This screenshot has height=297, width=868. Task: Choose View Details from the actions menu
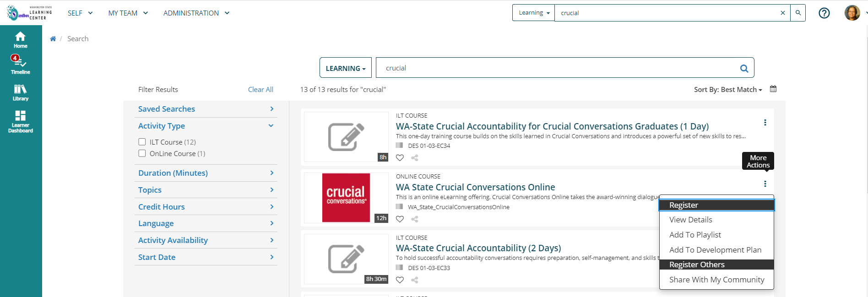[716, 220]
